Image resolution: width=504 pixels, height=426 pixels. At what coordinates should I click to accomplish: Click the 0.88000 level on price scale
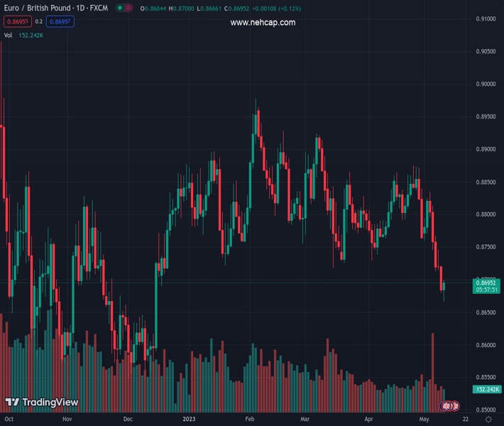[486, 214]
